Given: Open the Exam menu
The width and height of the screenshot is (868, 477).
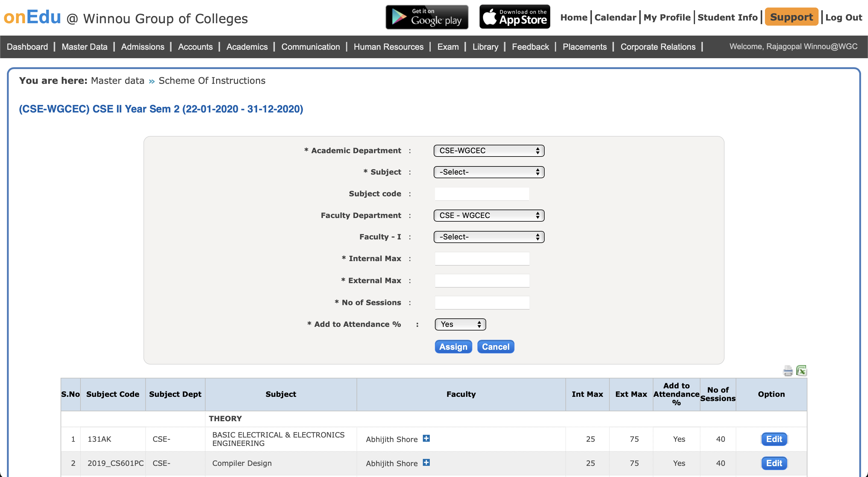Looking at the screenshot, I should pos(448,47).
